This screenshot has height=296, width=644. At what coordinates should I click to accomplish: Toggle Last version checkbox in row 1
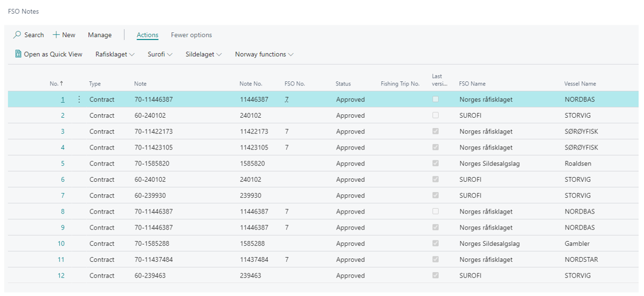click(435, 99)
